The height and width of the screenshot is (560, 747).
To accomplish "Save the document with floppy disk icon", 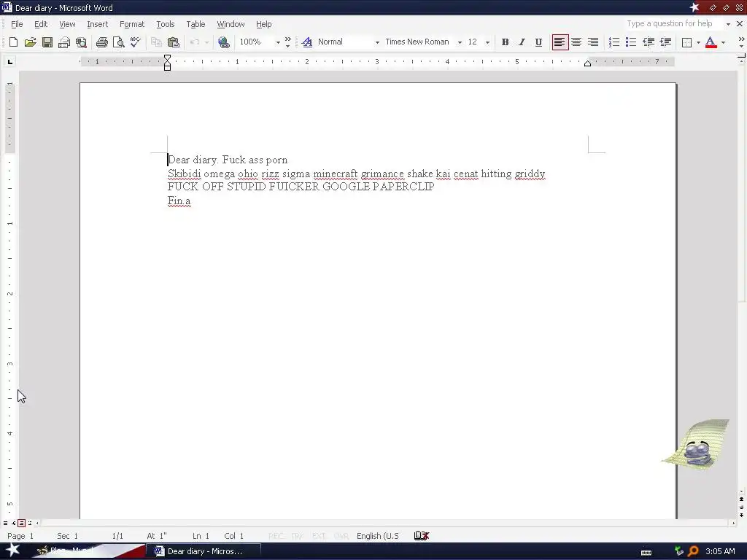I will [47, 42].
